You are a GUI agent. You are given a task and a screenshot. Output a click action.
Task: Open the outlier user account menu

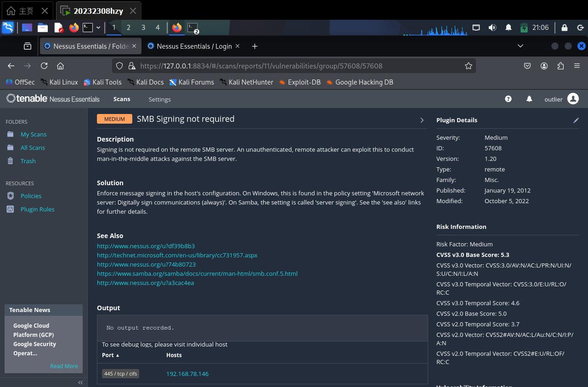[561, 99]
